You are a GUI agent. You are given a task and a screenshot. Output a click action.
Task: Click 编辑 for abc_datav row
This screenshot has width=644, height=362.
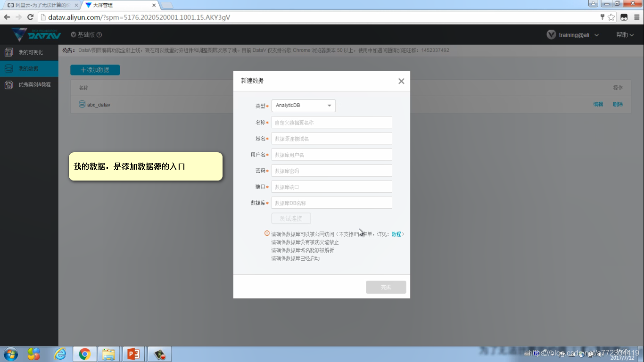point(598,104)
